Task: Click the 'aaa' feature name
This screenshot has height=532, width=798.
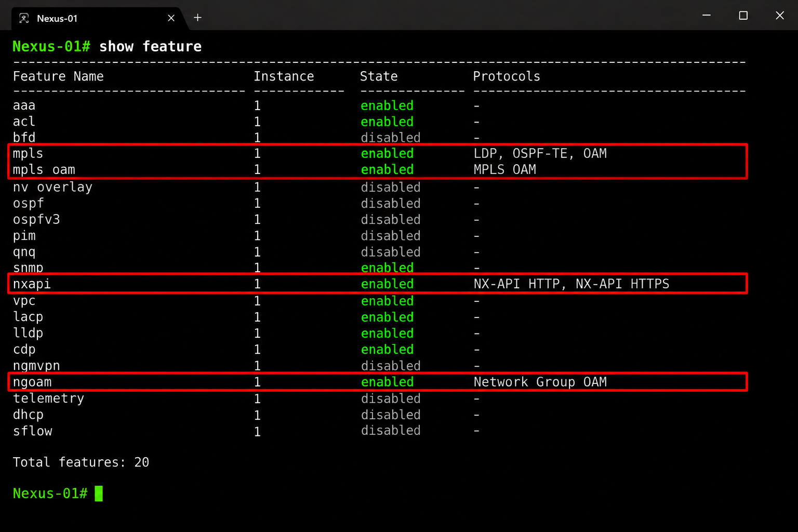Action: [24, 105]
